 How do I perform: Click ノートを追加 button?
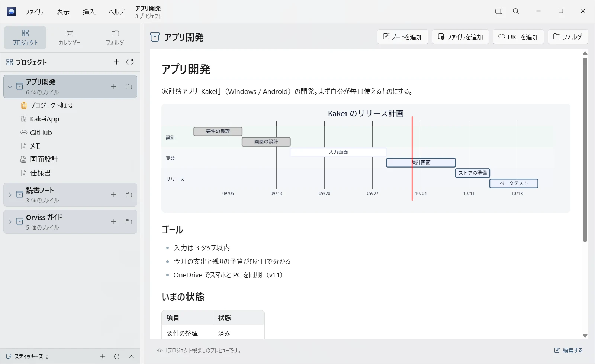click(403, 37)
